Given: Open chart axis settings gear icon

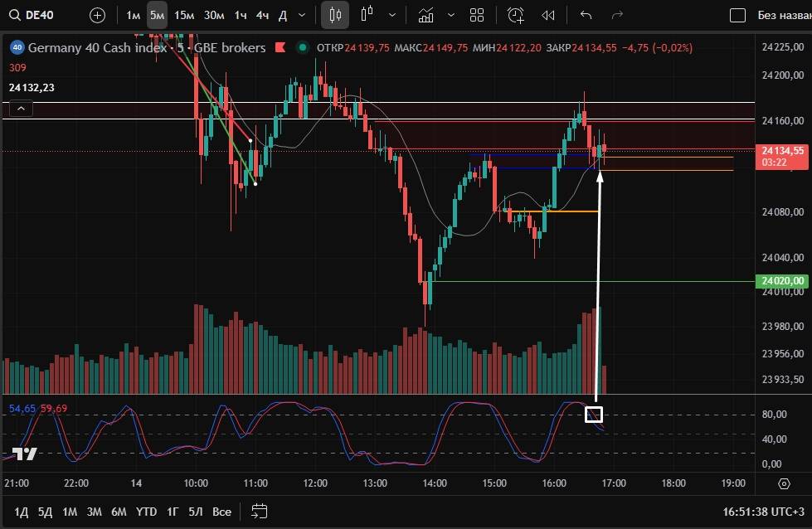Looking at the screenshot, I should (x=785, y=483).
